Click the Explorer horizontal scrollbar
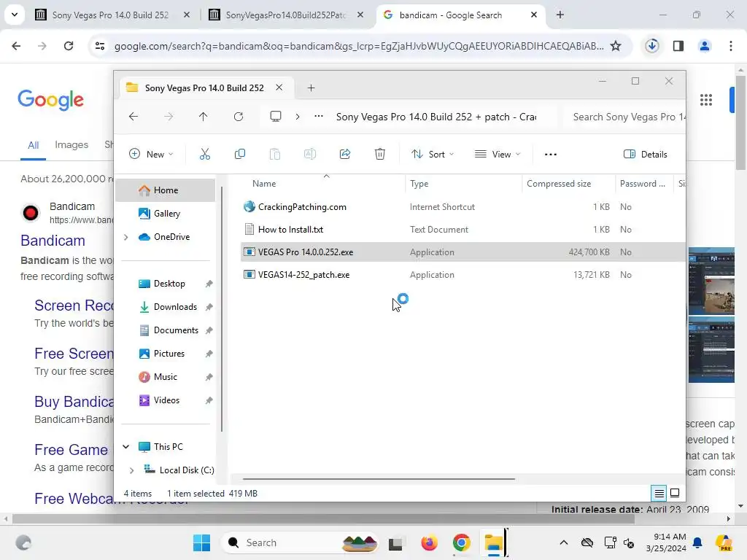The height and width of the screenshot is (560, 747). [379, 479]
